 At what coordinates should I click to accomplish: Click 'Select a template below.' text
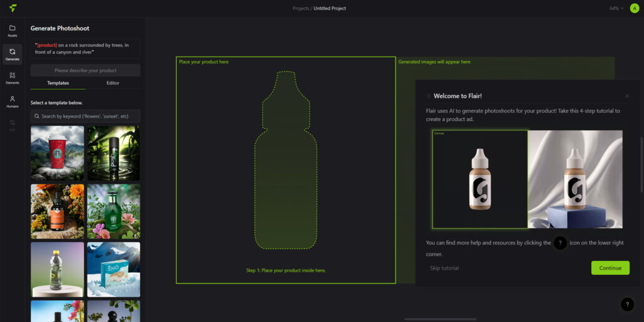tap(57, 103)
